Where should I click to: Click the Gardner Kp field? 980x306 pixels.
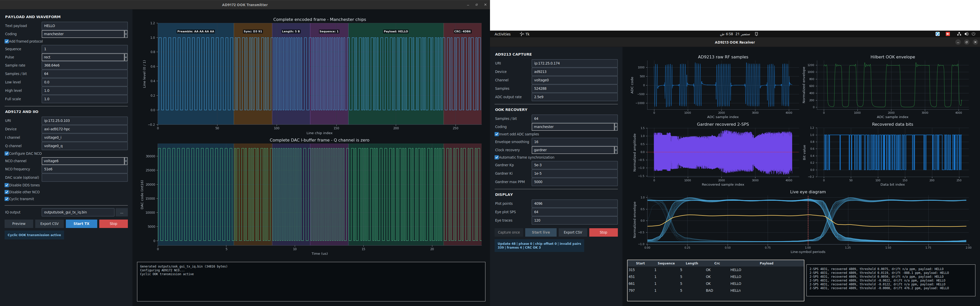pyautogui.click(x=574, y=165)
